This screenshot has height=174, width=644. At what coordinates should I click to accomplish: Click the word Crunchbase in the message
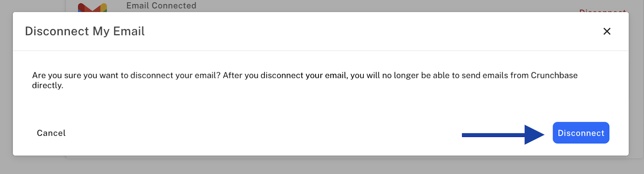pyautogui.click(x=554, y=75)
